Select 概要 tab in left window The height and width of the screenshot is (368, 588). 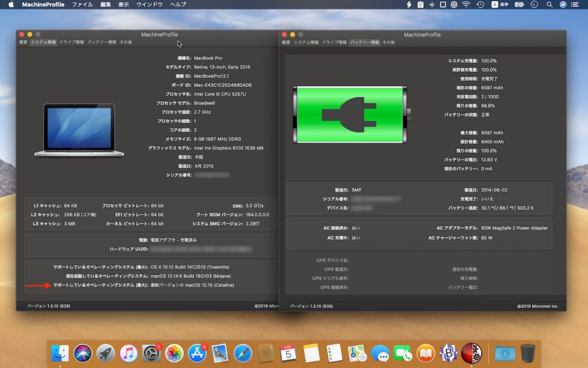[x=23, y=42]
